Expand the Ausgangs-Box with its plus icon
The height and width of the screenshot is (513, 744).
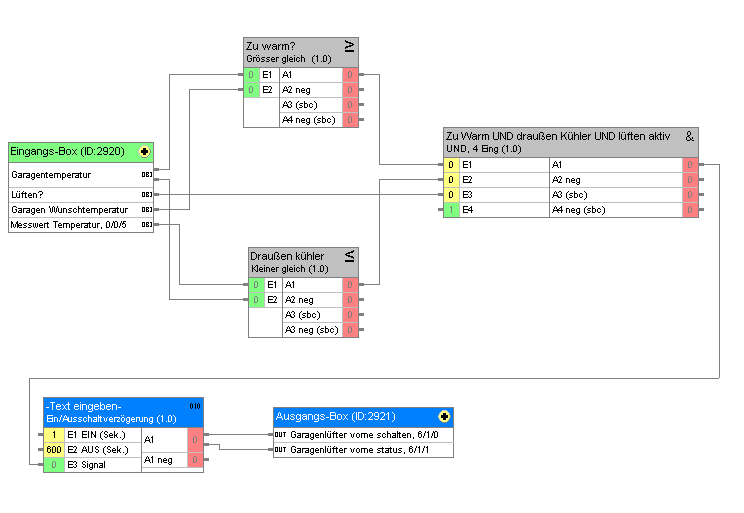[x=443, y=415]
